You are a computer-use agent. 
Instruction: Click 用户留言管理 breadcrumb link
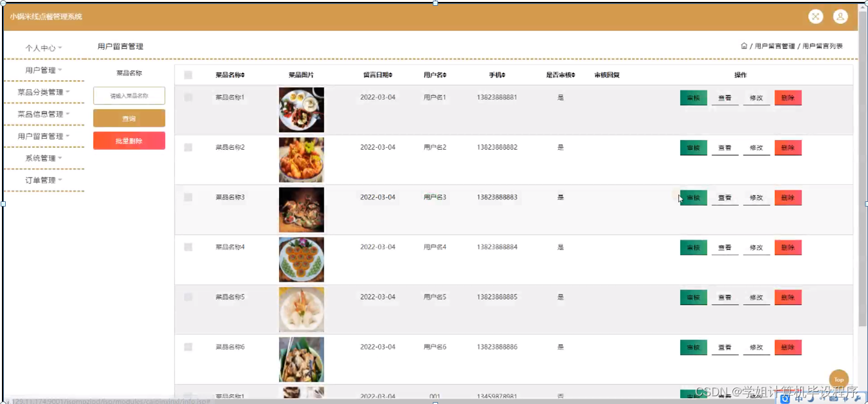[775, 46]
